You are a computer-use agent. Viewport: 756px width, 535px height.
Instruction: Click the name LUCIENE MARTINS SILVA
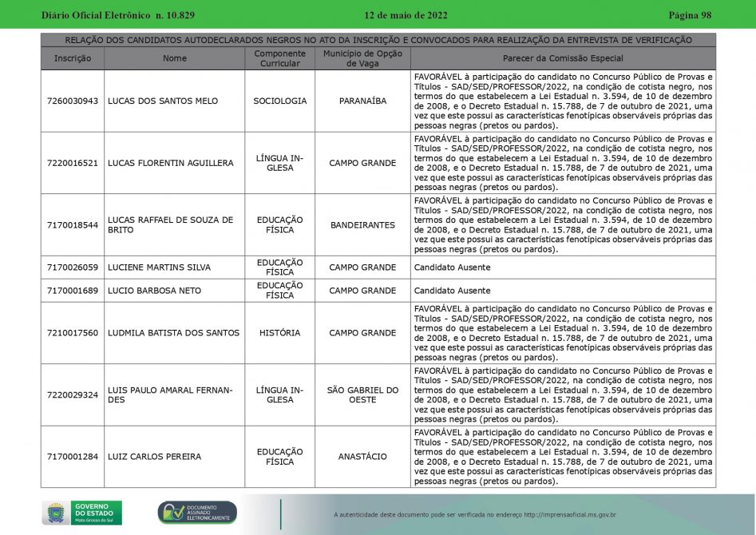pyautogui.click(x=159, y=267)
